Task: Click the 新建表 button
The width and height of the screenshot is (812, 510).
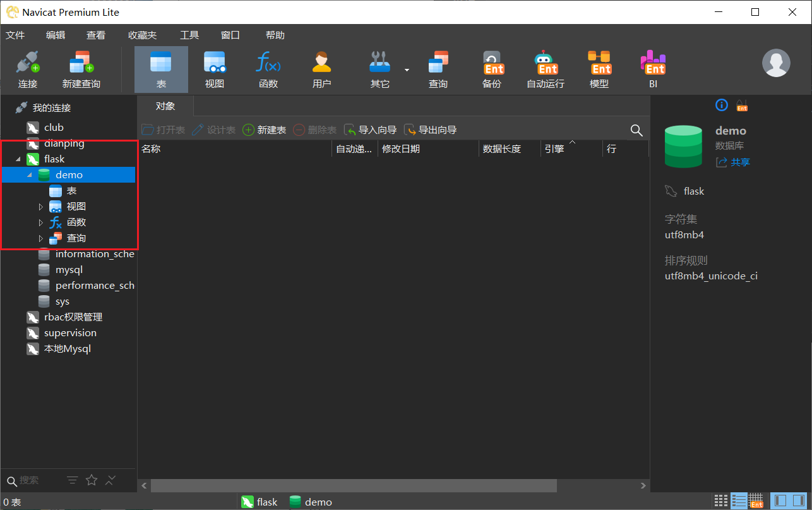Action: tap(265, 130)
